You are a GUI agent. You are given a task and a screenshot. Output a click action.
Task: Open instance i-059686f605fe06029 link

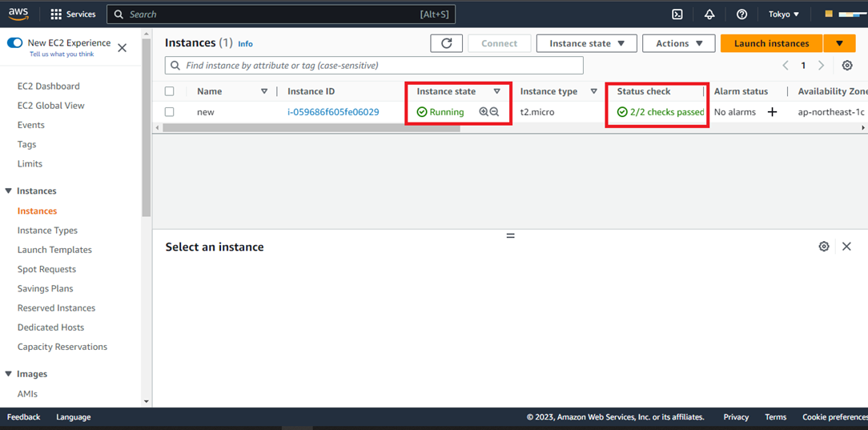click(x=333, y=112)
